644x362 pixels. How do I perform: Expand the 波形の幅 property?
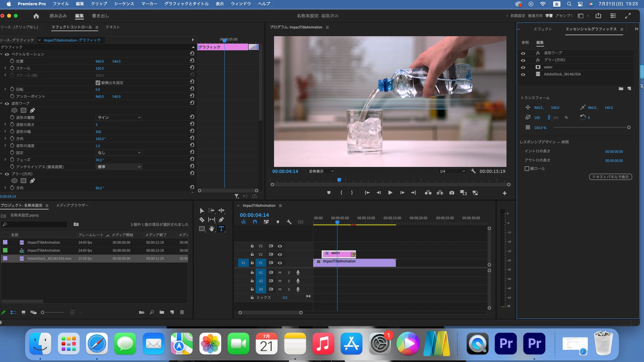5,132
